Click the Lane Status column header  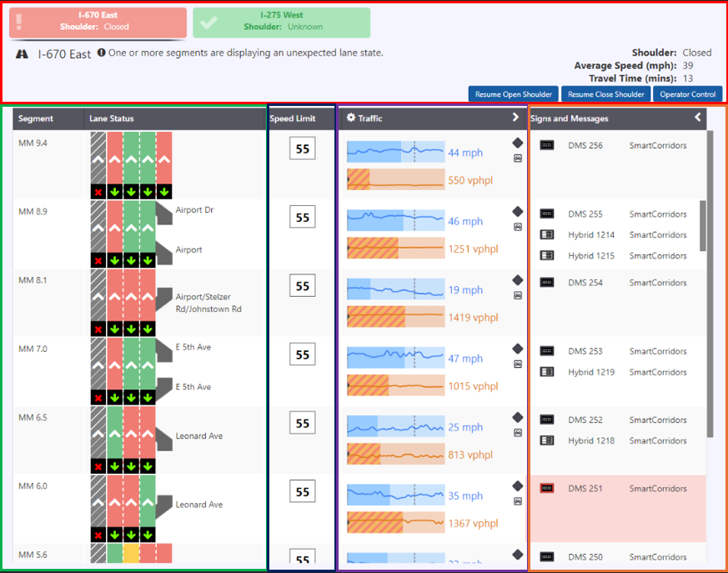(x=112, y=118)
